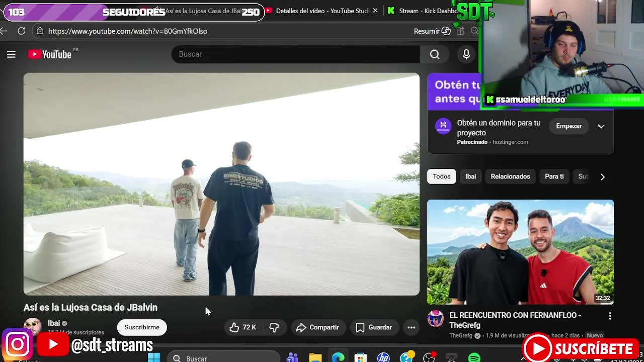Image resolution: width=644 pixels, height=362 pixels.
Task: Open the Ibai channel name link
Action: 54,323
